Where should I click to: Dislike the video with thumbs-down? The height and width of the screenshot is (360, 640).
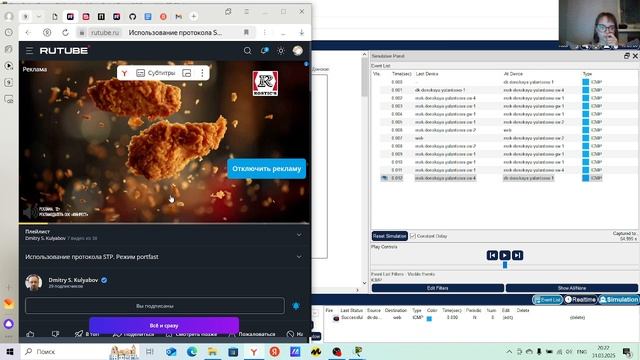pyautogui.click(x=56, y=334)
